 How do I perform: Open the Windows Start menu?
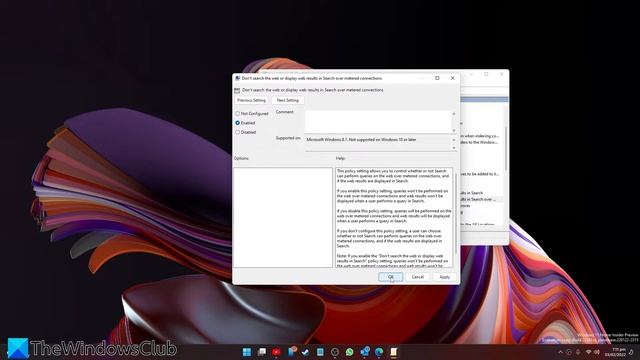pyautogui.click(x=247, y=352)
